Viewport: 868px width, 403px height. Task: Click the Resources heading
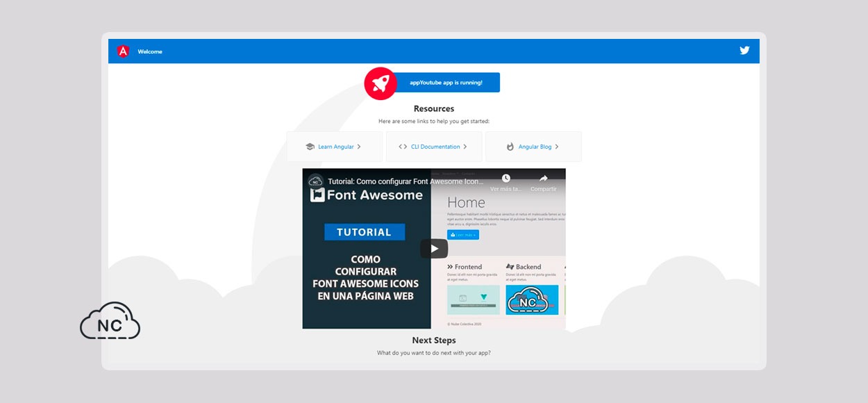[434, 108]
